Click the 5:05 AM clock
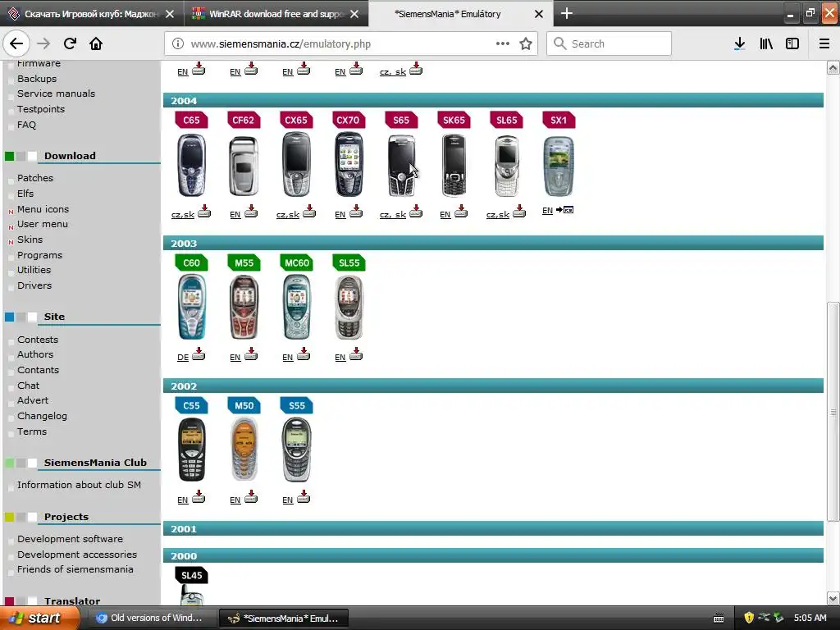 (810, 618)
